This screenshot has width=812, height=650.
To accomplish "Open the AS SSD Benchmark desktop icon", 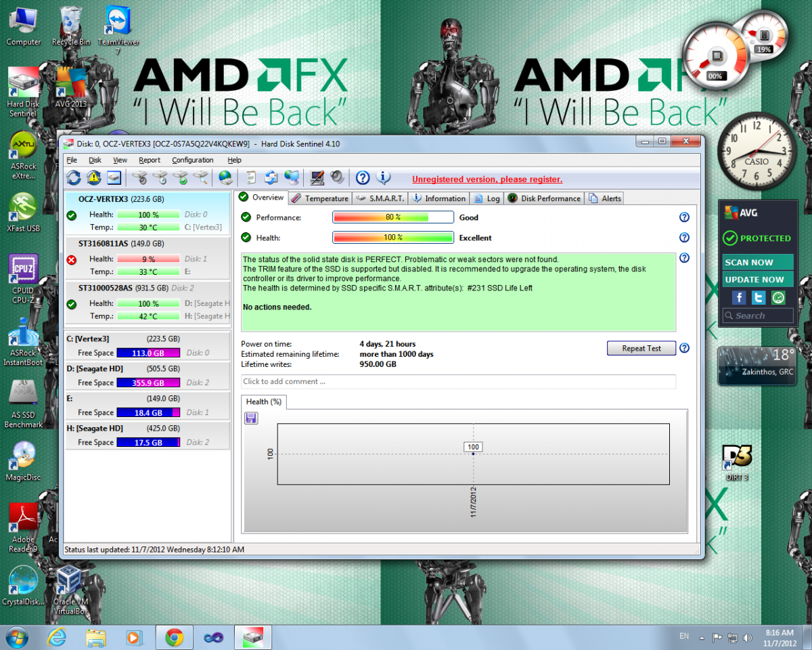I will (23, 404).
